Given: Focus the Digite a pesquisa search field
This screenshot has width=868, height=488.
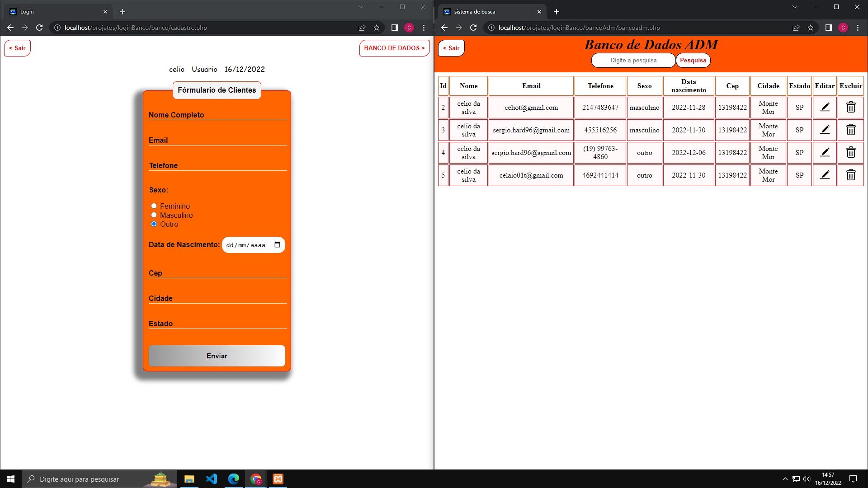Looking at the screenshot, I should 633,60.
